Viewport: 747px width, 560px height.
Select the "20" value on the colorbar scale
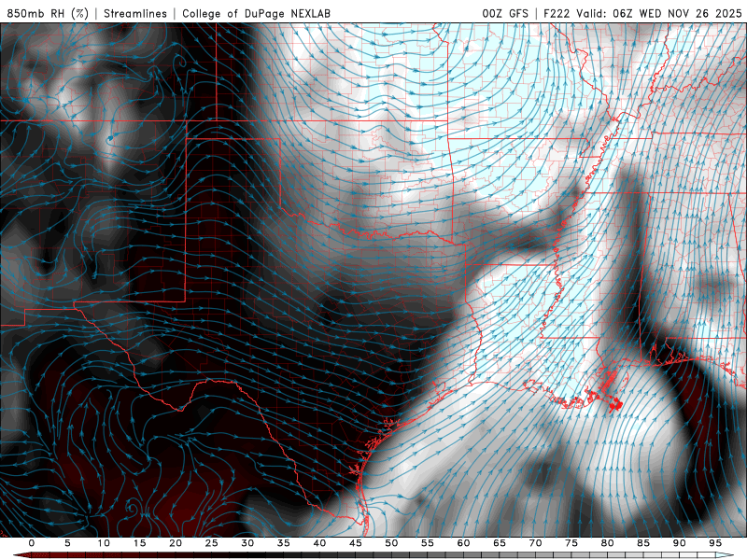(x=176, y=543)
